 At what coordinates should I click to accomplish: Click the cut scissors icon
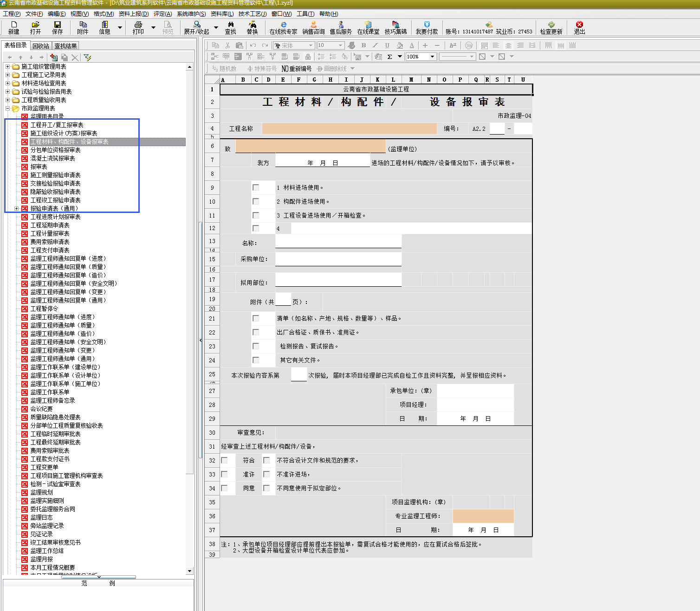[227, 45]
